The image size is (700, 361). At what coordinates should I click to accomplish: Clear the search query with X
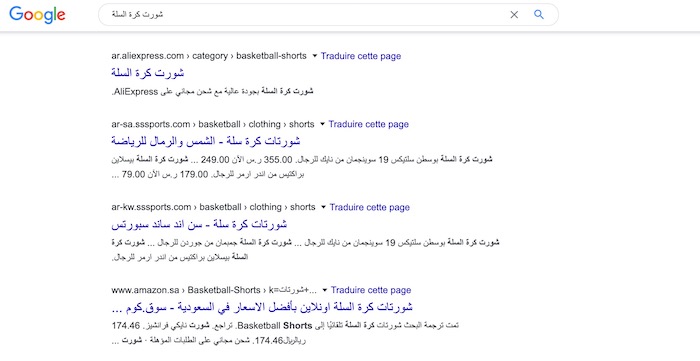pos(514,15)
